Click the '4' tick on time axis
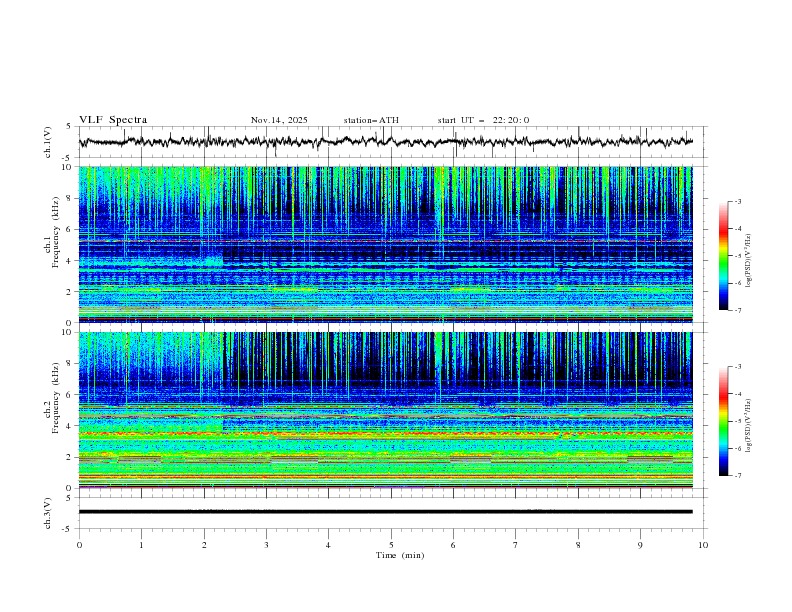Screen dimensions: 792x612 (328, 545)
